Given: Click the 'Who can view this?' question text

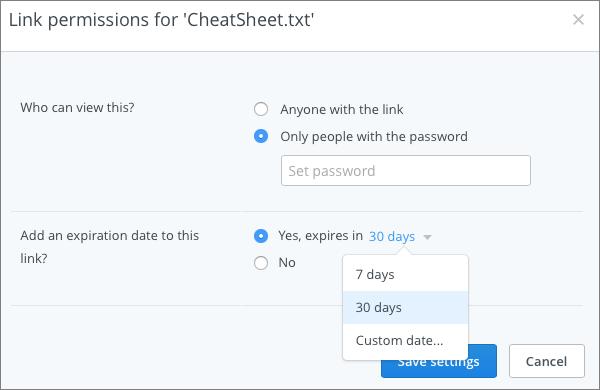Looking at the screenshot, I should click(77, 108).
